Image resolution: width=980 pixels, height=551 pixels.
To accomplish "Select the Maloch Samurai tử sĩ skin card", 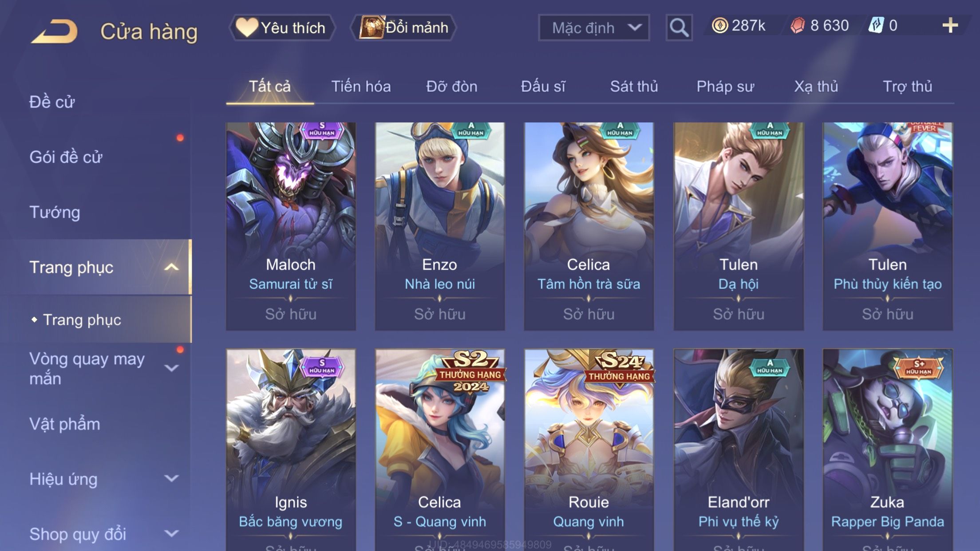I will 291,226.
